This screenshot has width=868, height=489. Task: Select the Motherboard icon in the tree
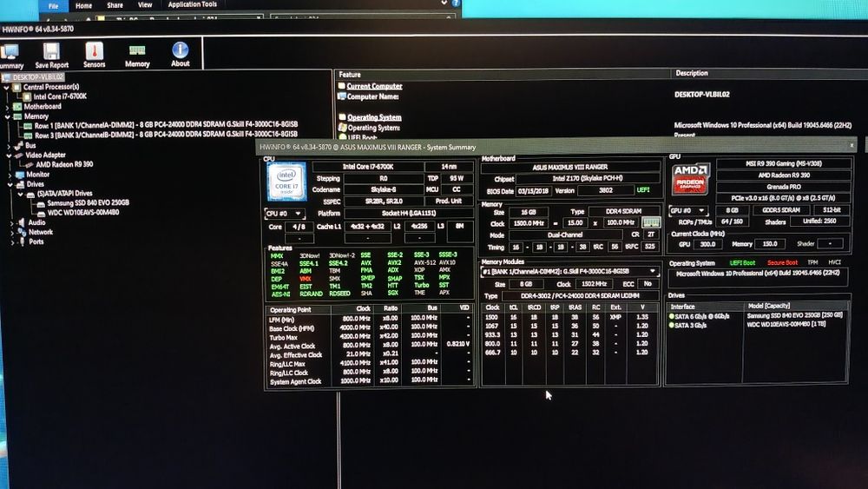[17, 106]
